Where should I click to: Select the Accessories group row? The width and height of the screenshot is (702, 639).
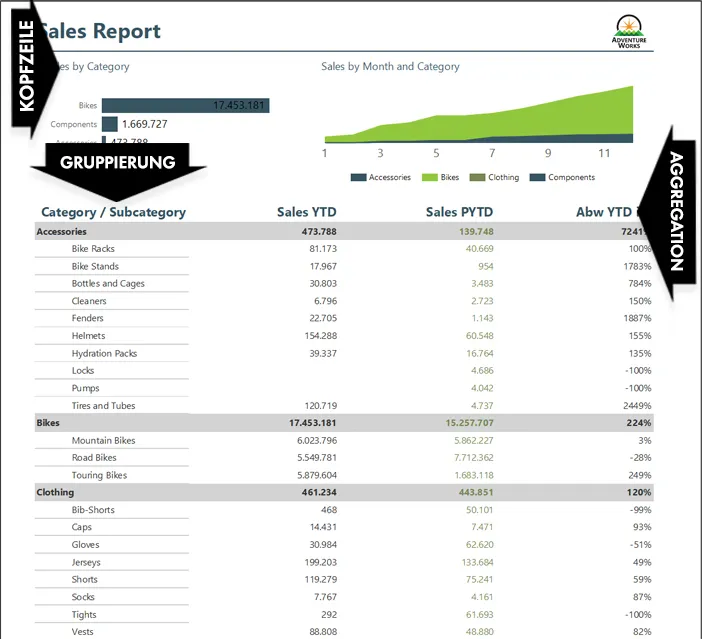pos(344,232)
